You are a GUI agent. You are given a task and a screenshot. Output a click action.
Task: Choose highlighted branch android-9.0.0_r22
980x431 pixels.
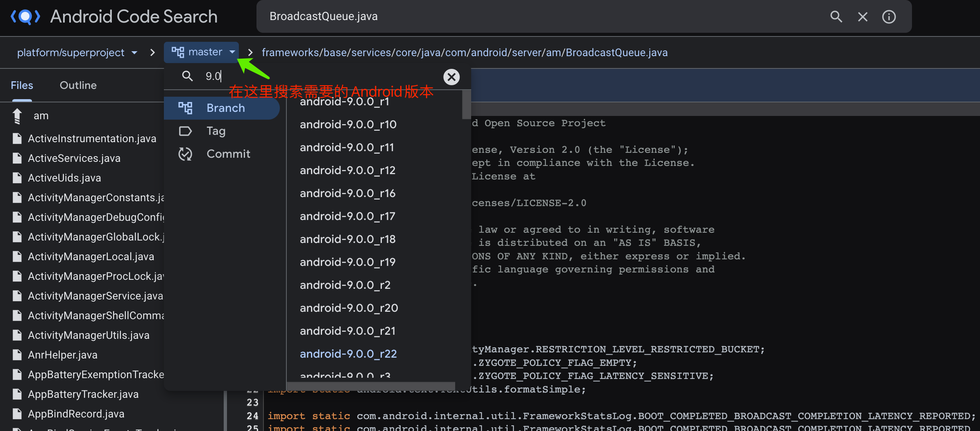coord(348,354)
